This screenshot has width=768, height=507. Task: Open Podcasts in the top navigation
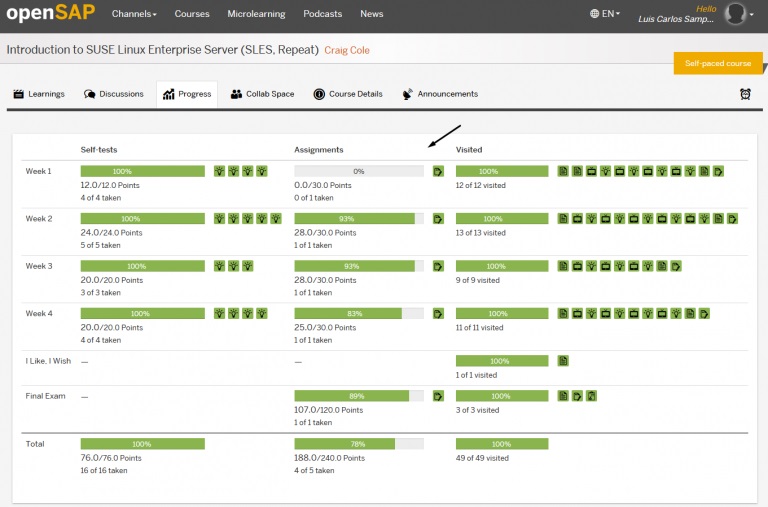(x=322, y=14)
